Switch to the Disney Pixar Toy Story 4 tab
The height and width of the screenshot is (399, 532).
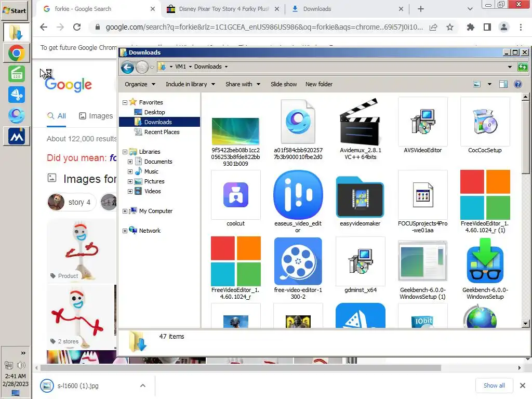point(223,9)
